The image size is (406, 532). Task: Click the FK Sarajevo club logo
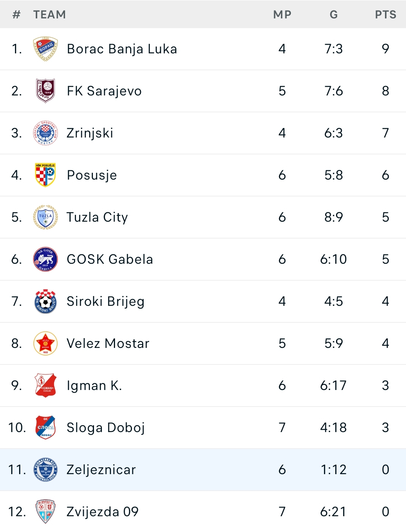coord(45,91)
